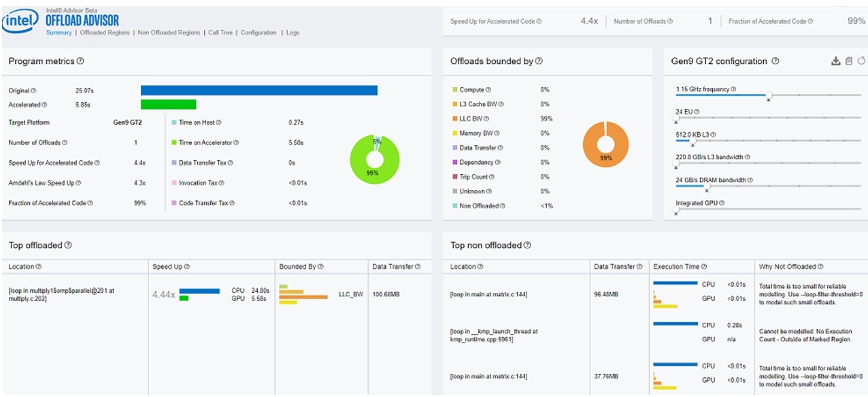Image resolution: width=868 pixels, height=397 pixels.
Task: Click the Intel logo
Action: click(20, 22)
